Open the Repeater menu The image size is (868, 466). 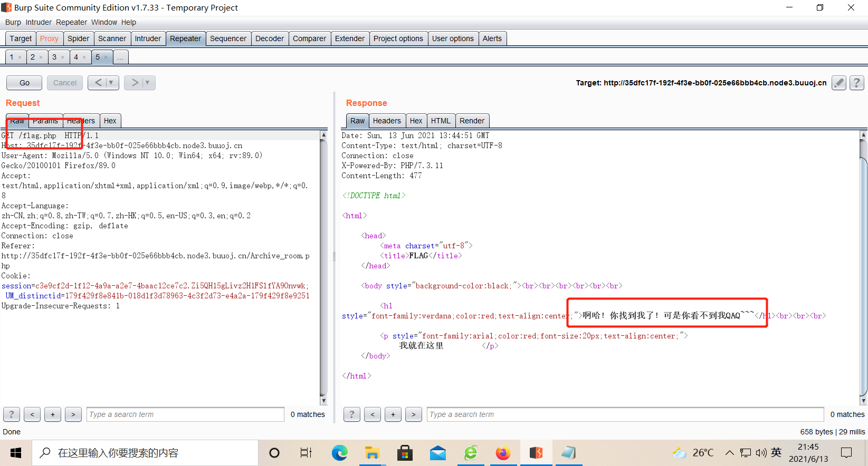click(71, 22)
